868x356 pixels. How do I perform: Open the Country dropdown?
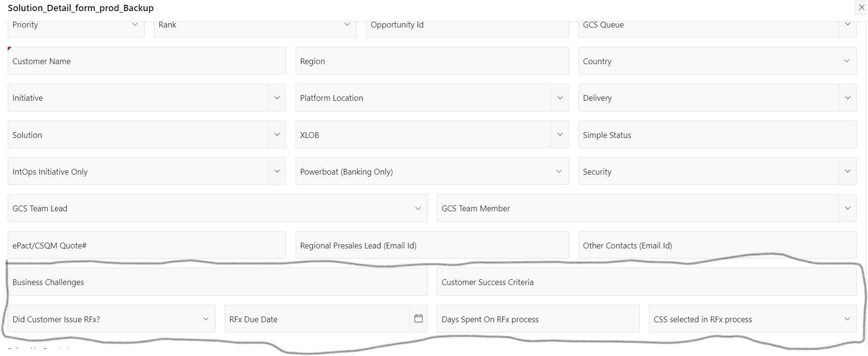pos(848,61)
